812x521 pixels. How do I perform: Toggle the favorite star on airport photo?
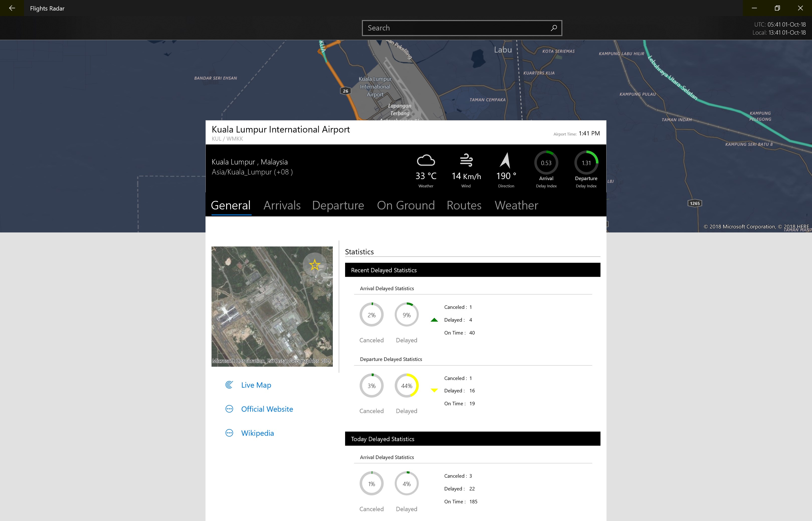pyautogui.click(x=315, y=265)
